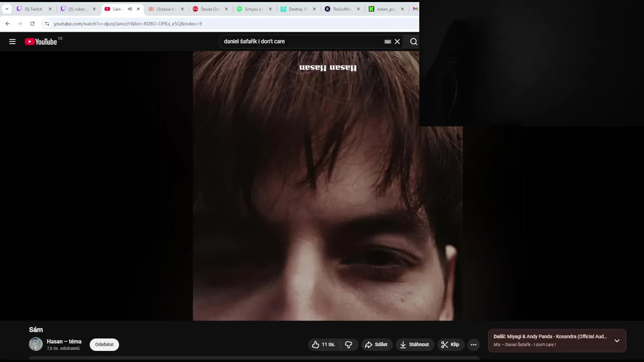Close the Schyzo Spotify tab
This screenshot has width=644, height=362.
[x=270, y=9]
